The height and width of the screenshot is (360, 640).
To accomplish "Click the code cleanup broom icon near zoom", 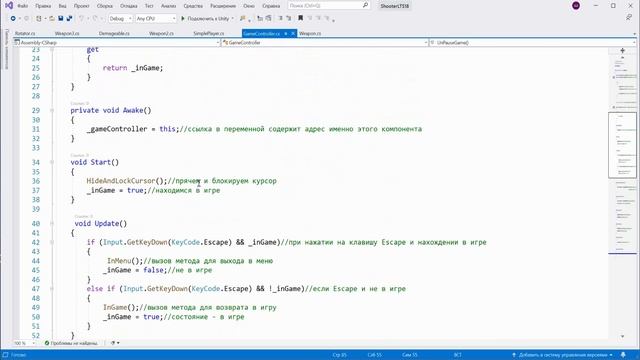I will pos(113,343).
